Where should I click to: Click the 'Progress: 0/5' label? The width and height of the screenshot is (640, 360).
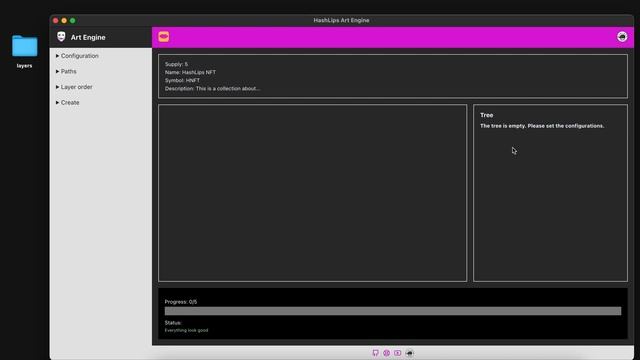[x=181, y=302]
